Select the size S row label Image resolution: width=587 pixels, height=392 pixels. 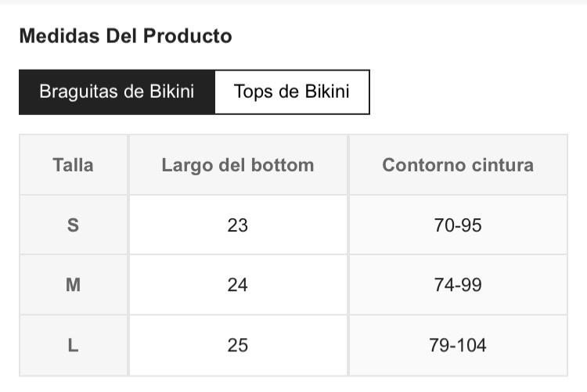pos(73,225)
